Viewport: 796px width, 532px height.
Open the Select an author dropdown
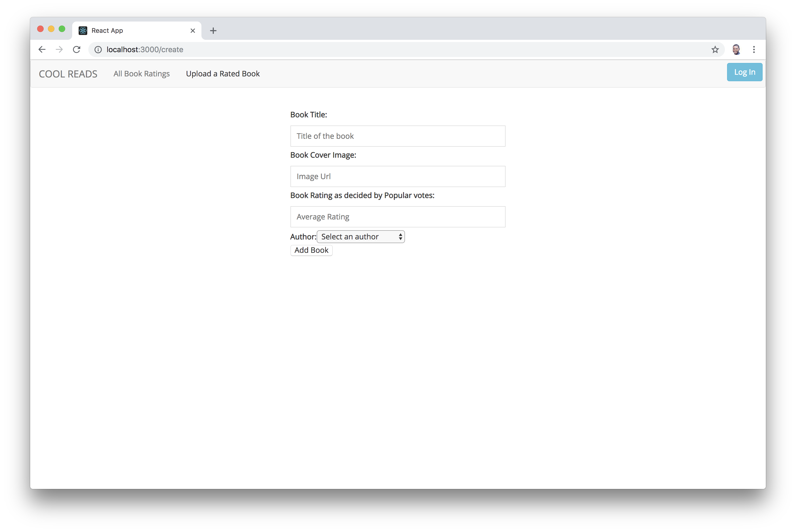(x=361, y=237)
